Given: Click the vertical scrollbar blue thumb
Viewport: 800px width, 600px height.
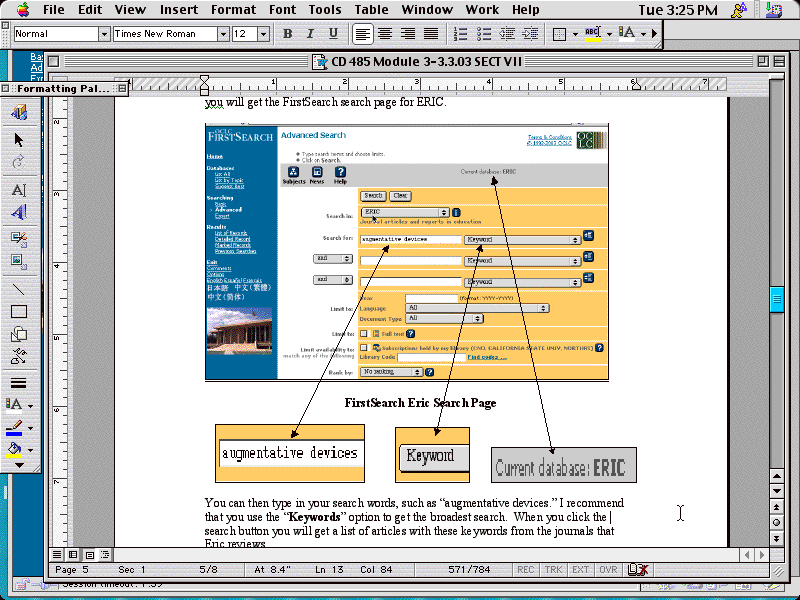Looking at the screenshot, I should 777,299.
